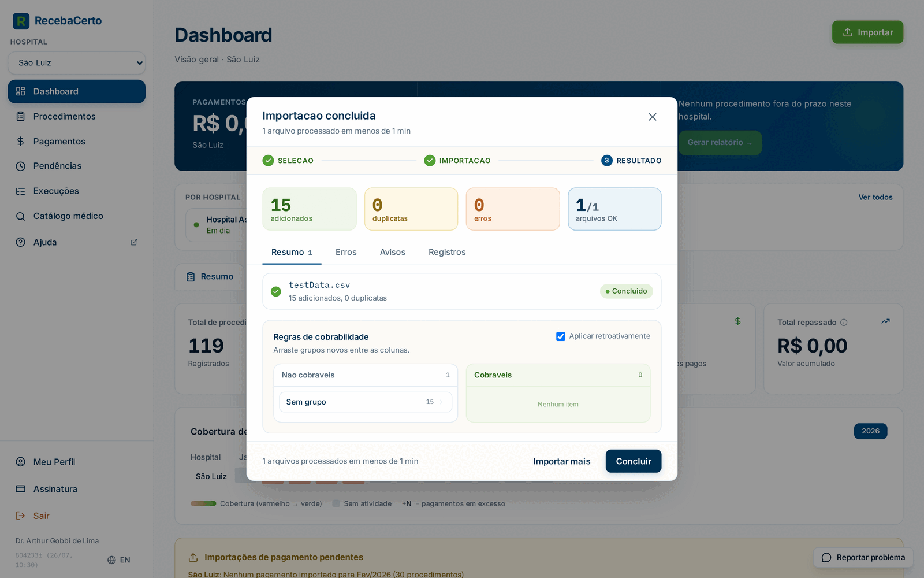The width and height of the screenshot is (924, 578).
Task: Click the green check for SELECAO step
Action: tap(268, 161)
